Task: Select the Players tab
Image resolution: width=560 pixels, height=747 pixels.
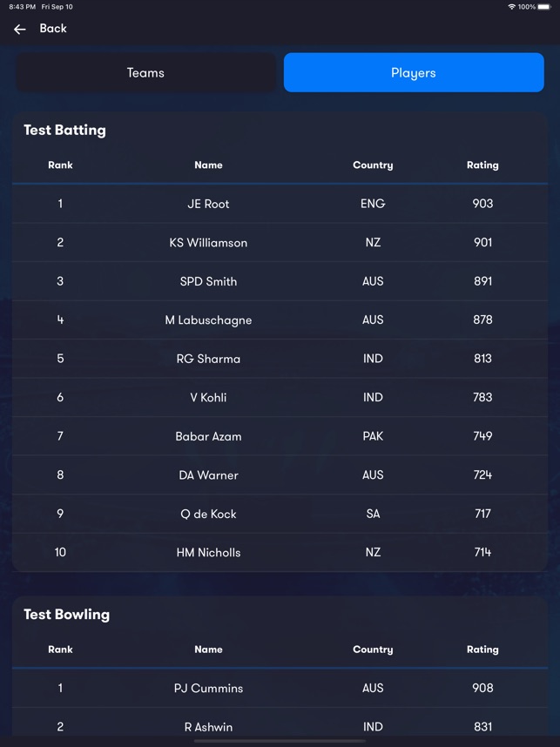Action: [414, 72]
